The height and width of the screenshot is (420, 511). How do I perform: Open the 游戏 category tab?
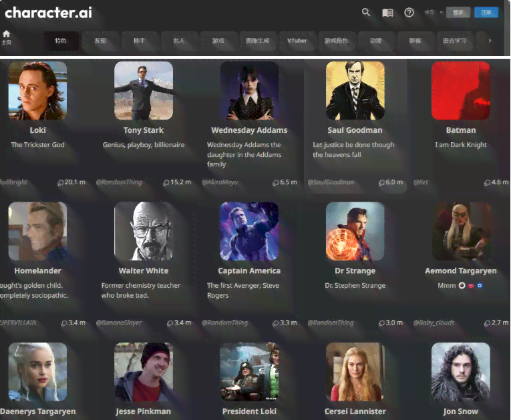tap(218, 41)
